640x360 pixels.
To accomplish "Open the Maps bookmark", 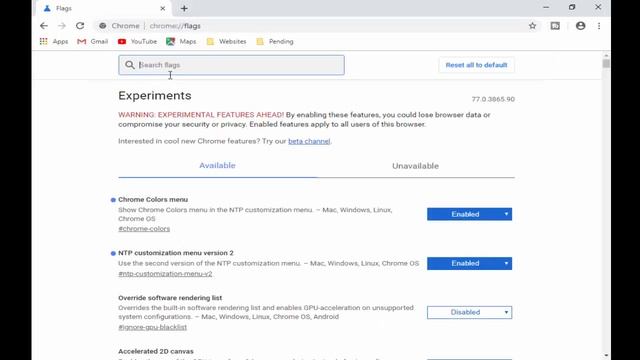I will tap(181, 41).
